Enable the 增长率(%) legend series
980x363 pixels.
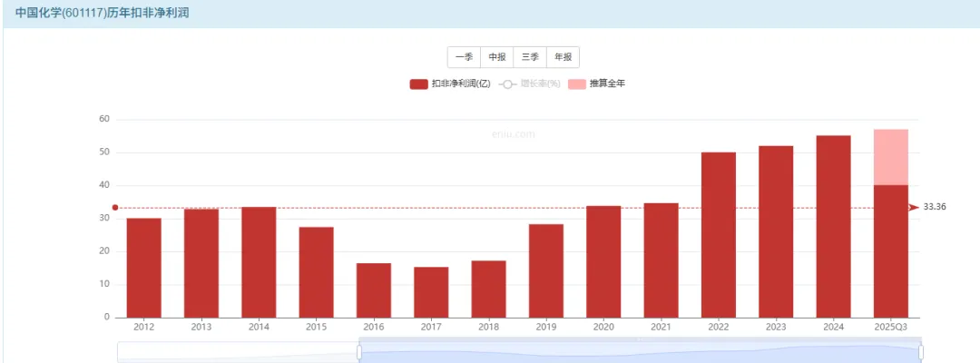pos(529,83)
